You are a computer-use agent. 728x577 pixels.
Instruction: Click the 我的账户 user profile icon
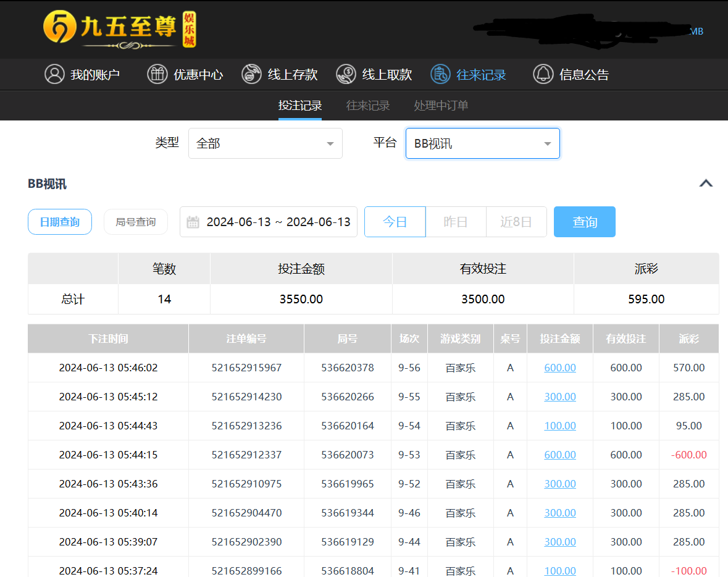(x=54, y=74)
